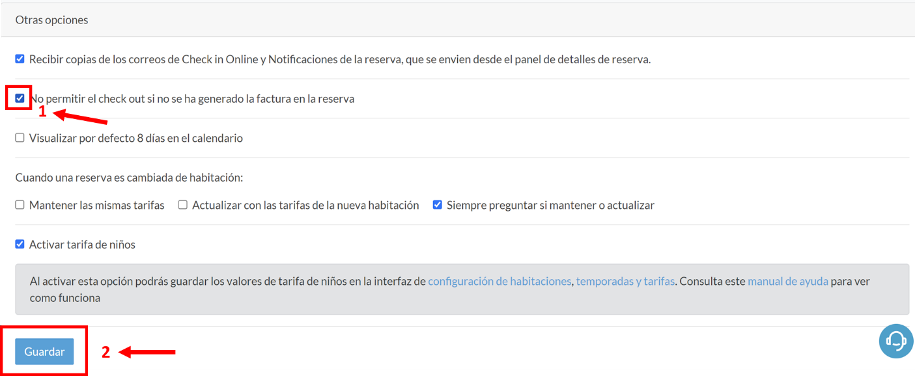Check 'Mantener las mismas tarifas' option
Image resolution: width=916 pixels, height=376 pixels.
click(x=20, y=205)
